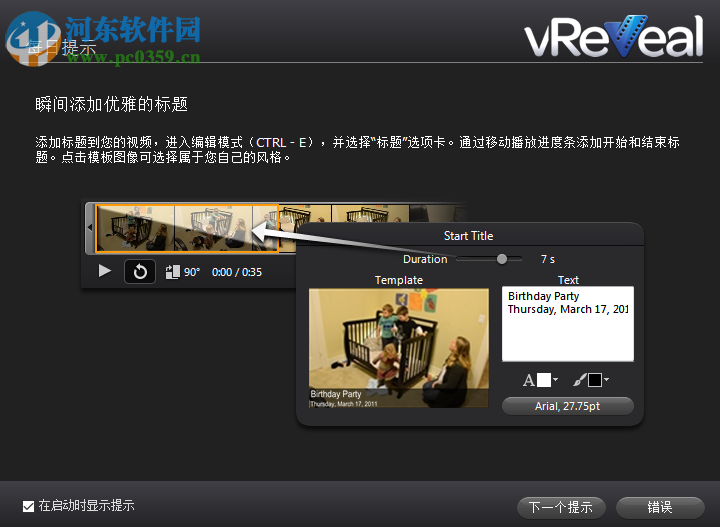Click the 下一个提示 button
Viewport: 720px width, 527px height.
point(561,507)
